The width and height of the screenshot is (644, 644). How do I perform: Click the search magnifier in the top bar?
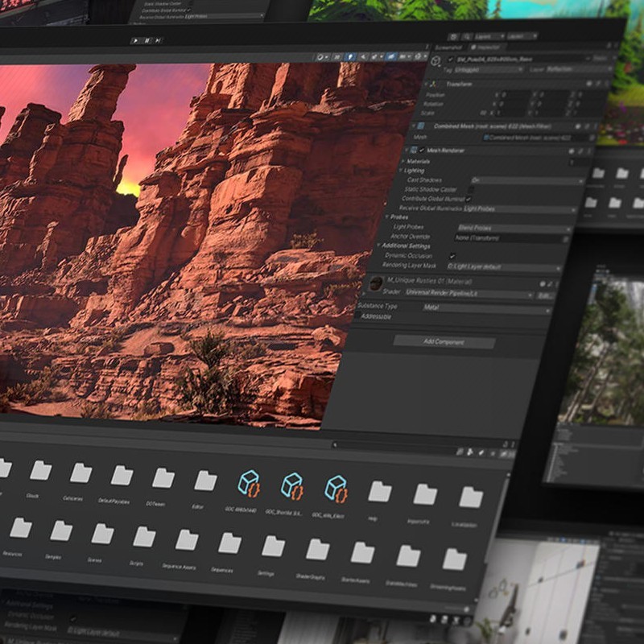tap(468, 36)
